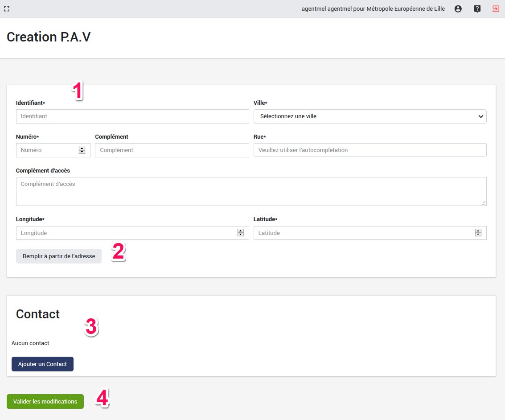Click the Complément input field

(x=172, y=150)
